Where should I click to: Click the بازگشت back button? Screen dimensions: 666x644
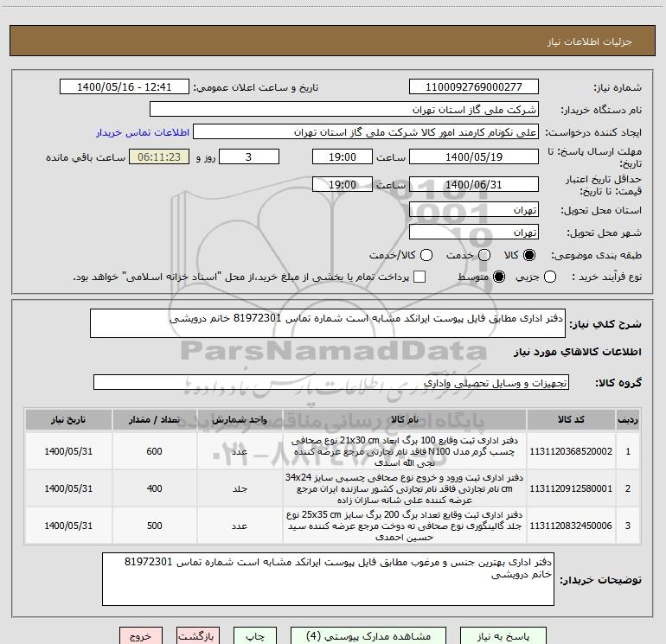(198, 636)
